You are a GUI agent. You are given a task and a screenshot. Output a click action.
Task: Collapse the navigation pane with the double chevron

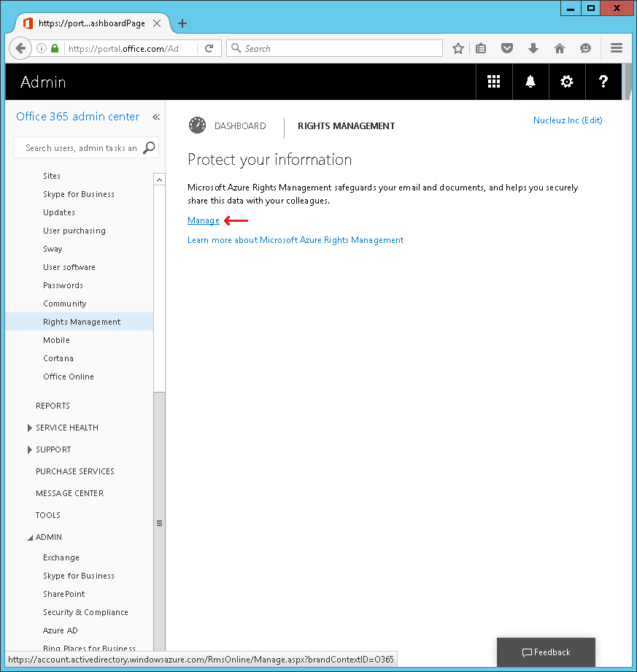[x=156, y=117]
